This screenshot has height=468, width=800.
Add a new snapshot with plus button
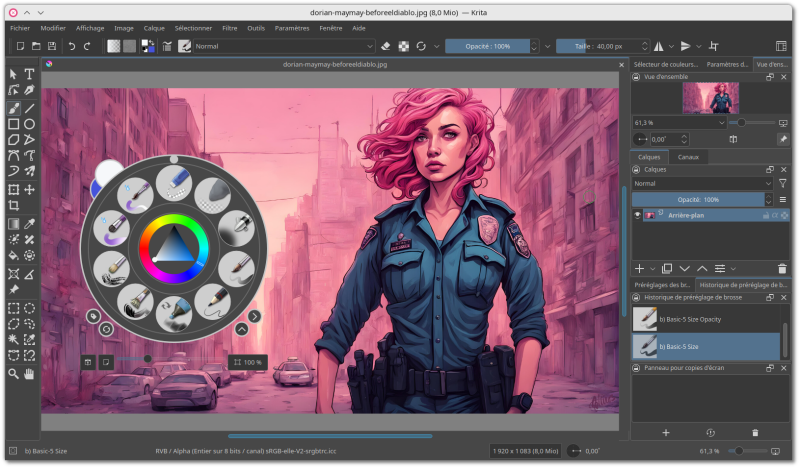click(666, 433)
